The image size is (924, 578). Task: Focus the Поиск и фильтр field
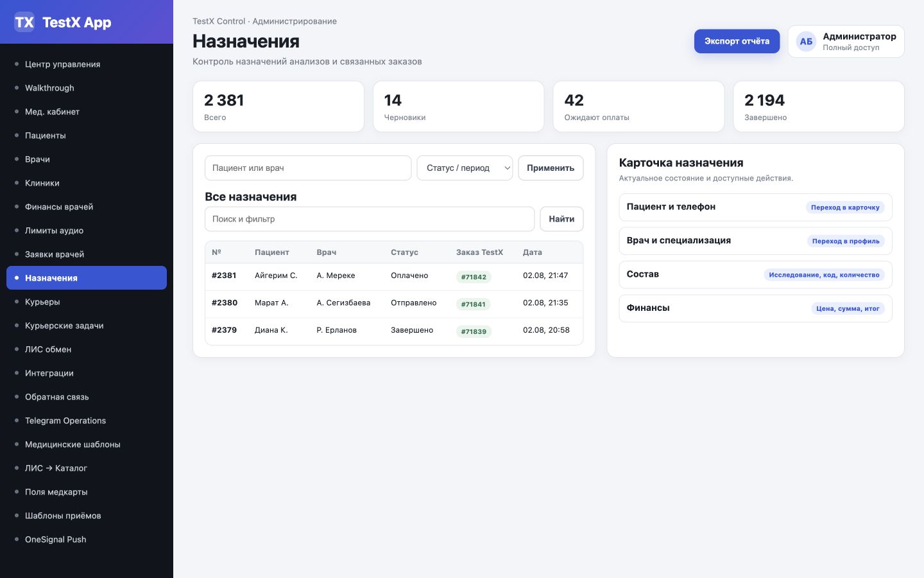370,219
